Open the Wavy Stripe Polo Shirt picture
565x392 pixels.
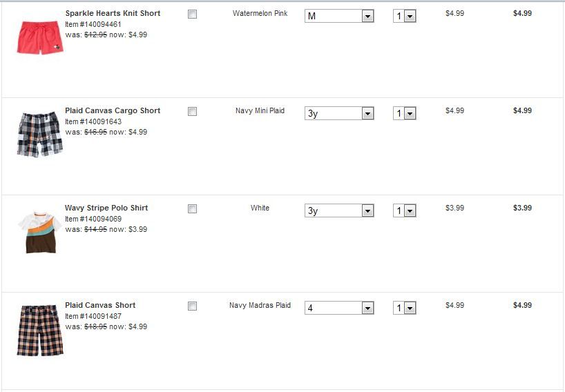(39, 232)
